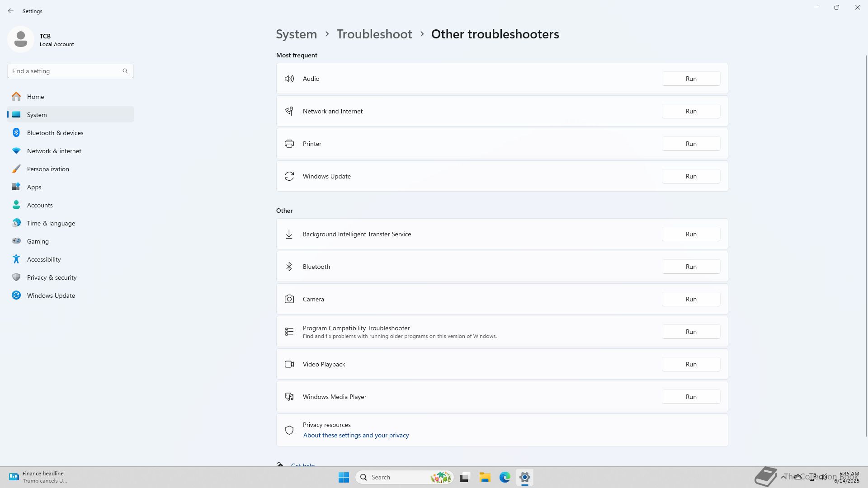
Task: Click the search magnifier in Find a setting
Action: pos(125,71)
